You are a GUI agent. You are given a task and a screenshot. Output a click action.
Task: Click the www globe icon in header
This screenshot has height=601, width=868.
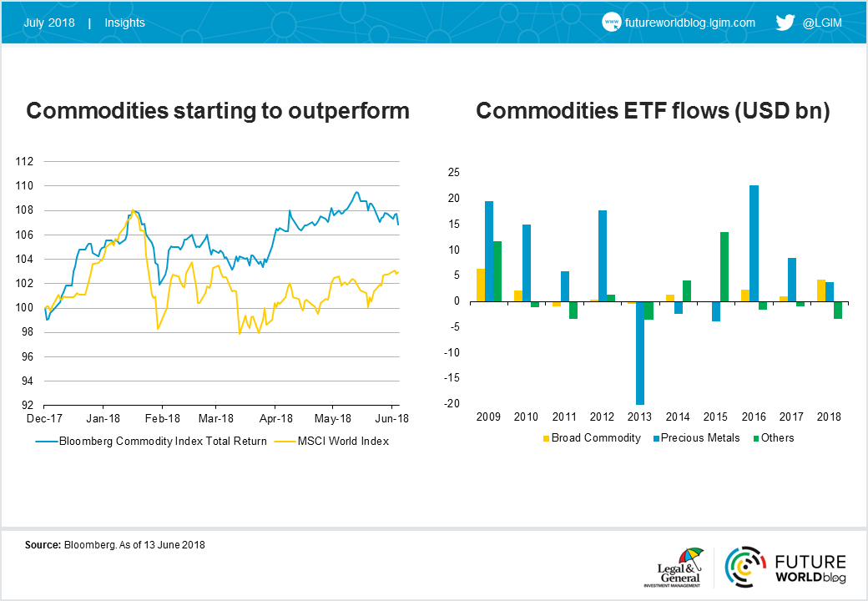click(x=611, y=23)
